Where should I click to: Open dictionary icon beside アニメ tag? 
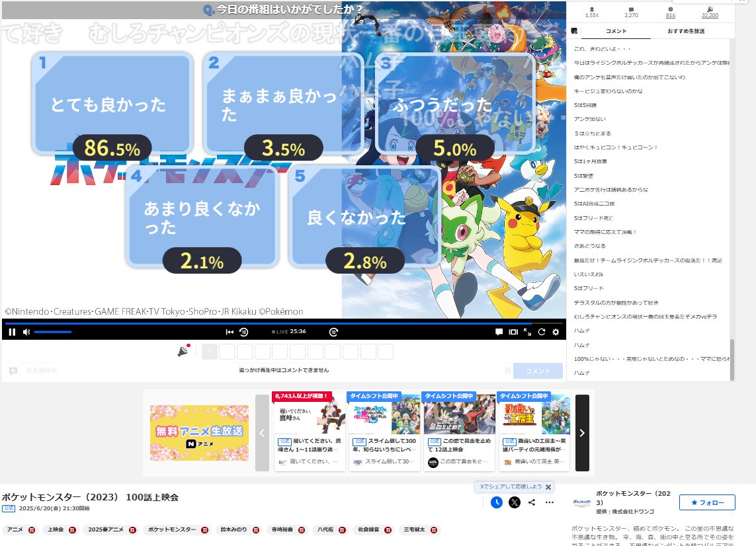tap(32, 530)
